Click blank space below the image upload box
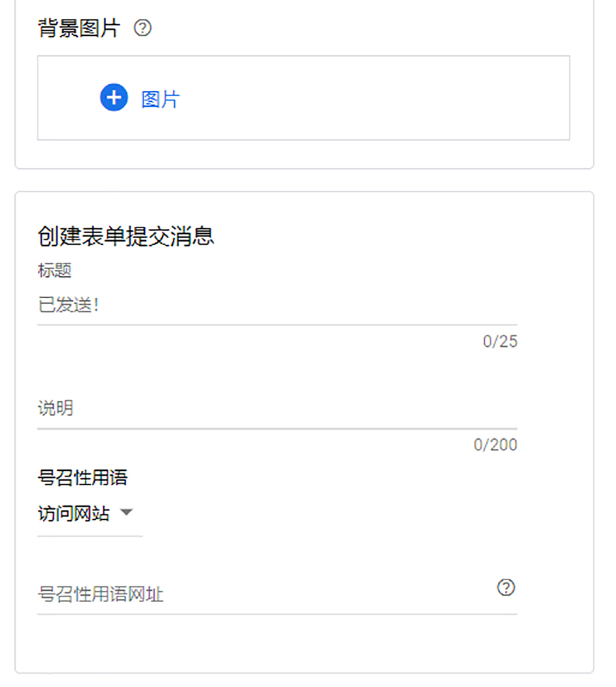The height and width of the screenshot is (687, 616). 302,154
